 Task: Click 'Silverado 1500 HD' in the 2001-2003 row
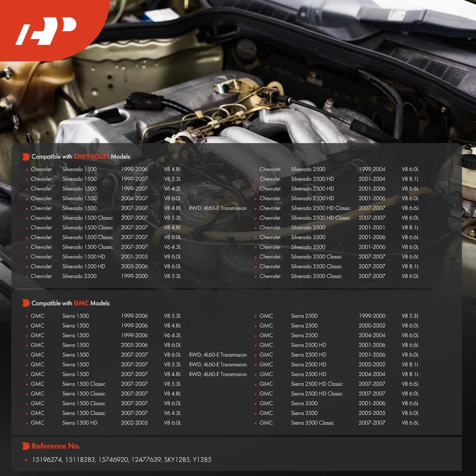[84, 257]
